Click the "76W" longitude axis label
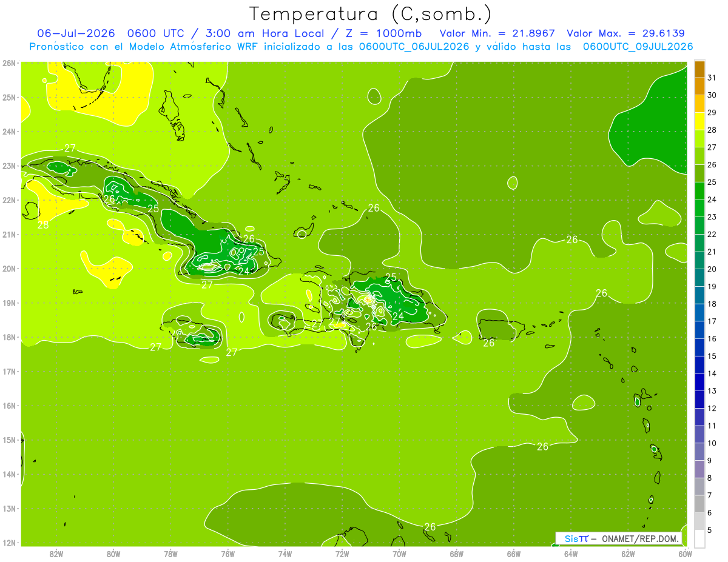 coord(228,553)
